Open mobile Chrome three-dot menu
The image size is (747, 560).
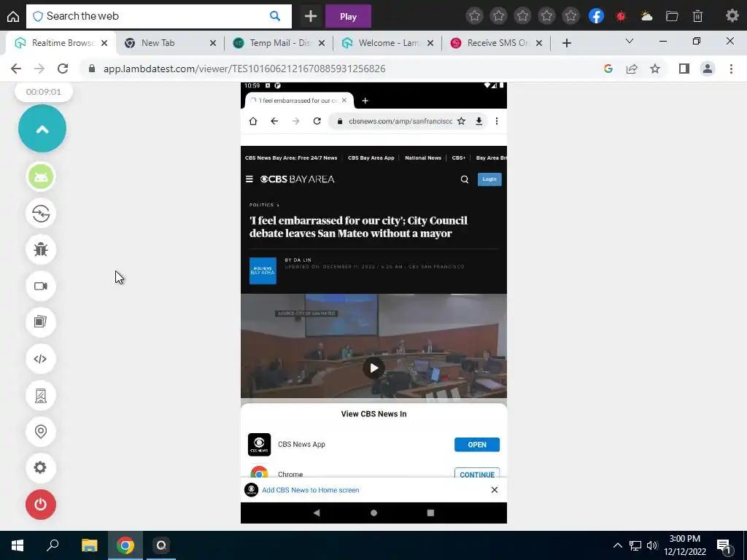point(496,121)
